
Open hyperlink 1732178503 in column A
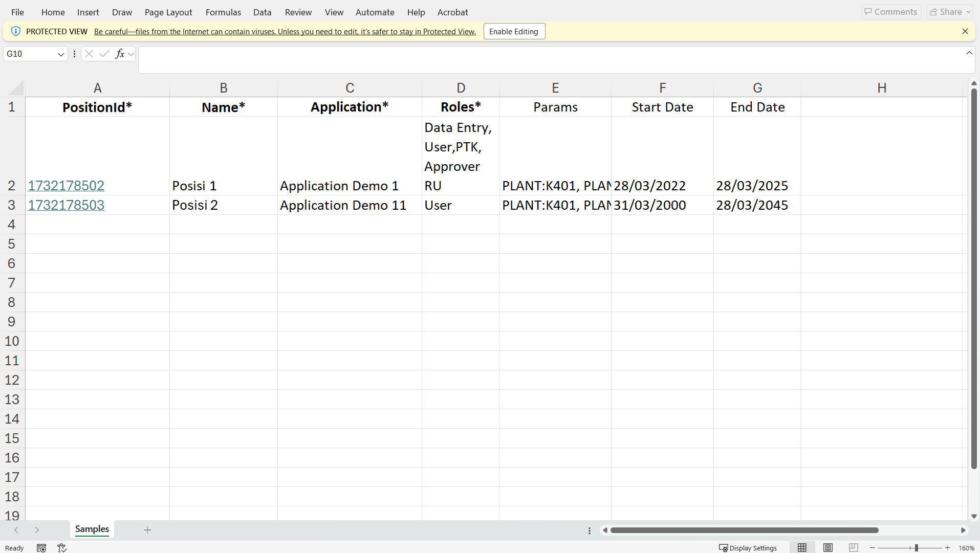point(66,205)
